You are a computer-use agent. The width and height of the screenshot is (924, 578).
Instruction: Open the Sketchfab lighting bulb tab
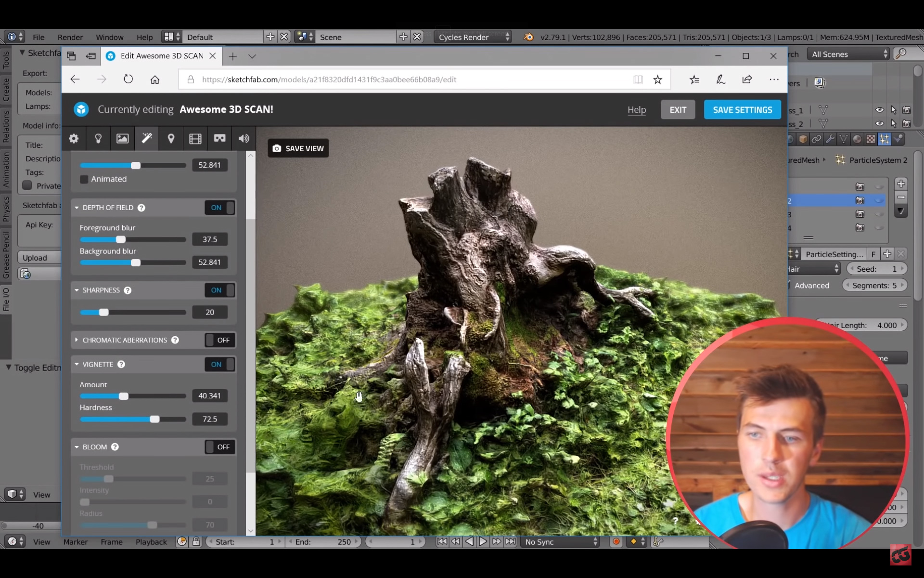(x=98, y=139)
